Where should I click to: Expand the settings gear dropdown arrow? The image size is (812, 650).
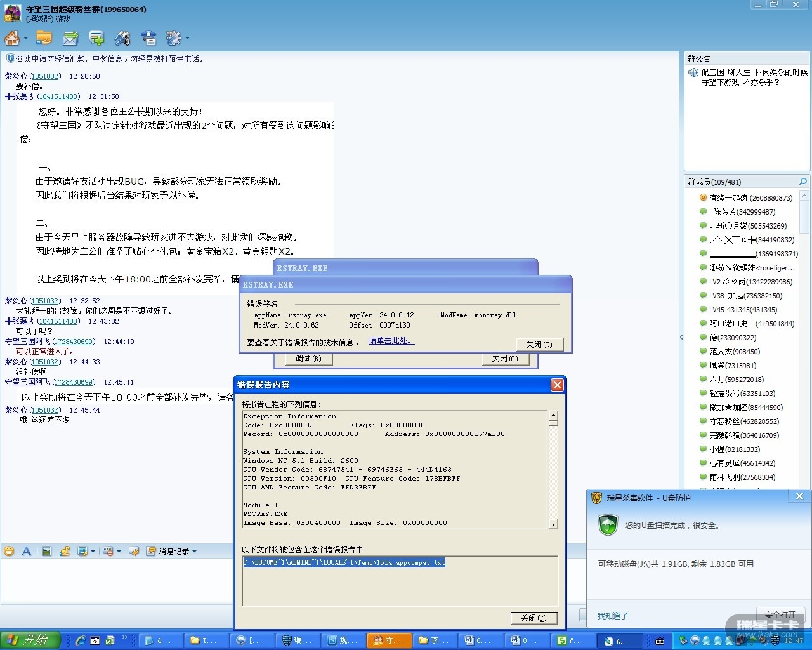pyautogui.click(x=187, y=39)
